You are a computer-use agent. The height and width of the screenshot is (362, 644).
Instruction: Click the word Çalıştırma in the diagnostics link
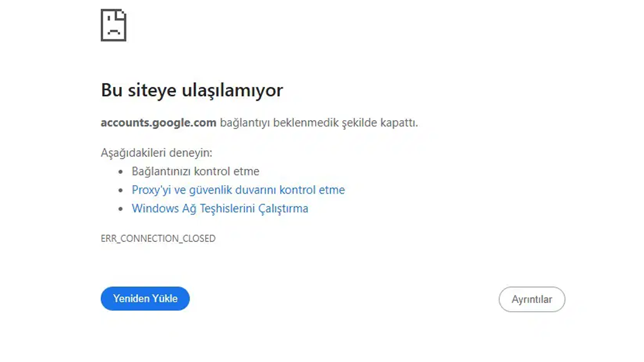click(283, 209)
